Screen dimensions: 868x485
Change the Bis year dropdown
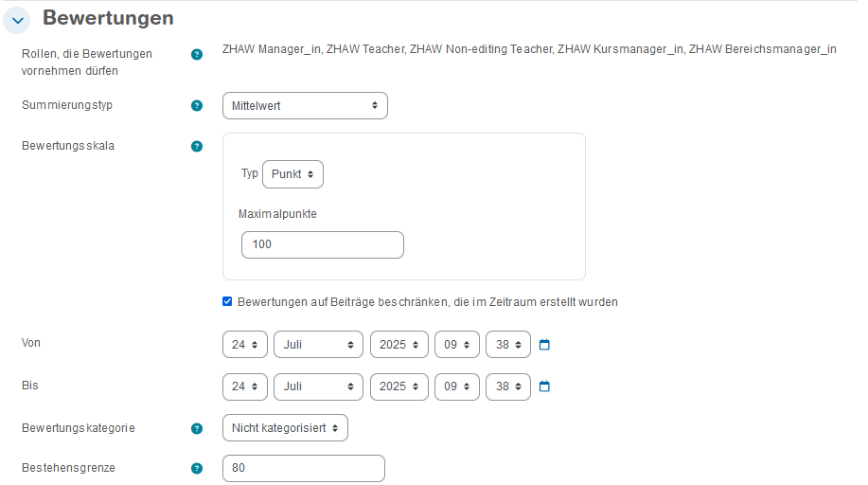[399, 386]
